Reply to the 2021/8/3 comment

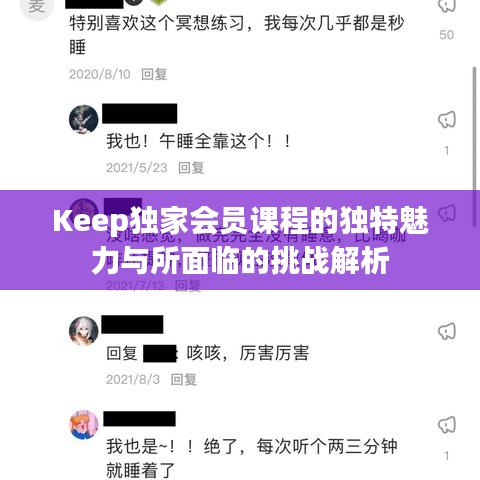(x=184, y=379)
